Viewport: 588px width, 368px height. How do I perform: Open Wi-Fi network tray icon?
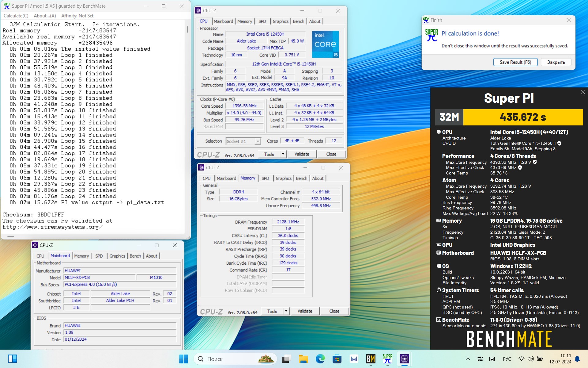[521, 359]
